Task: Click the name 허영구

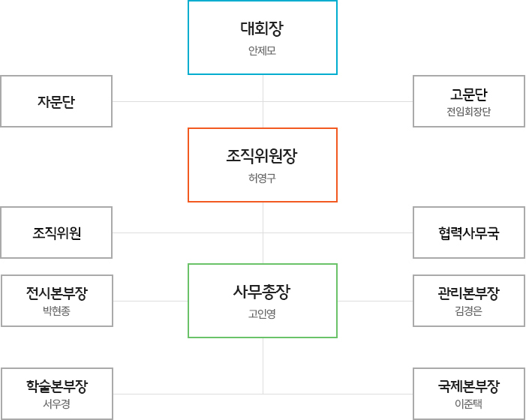Action: (x=263, y=178)
